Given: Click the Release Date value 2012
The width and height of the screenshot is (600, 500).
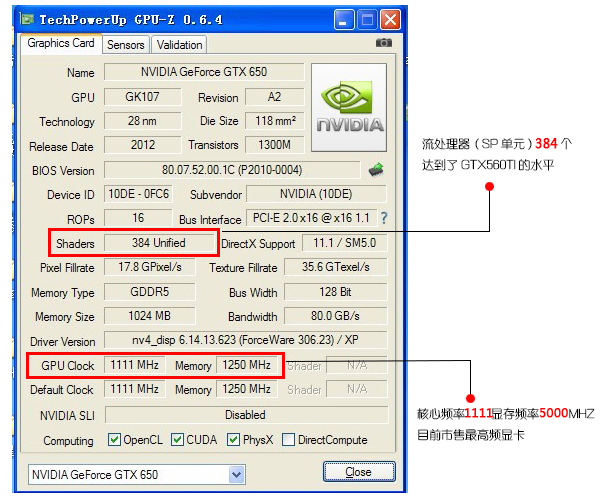Looking at the screenshot, I should (142, 145).
